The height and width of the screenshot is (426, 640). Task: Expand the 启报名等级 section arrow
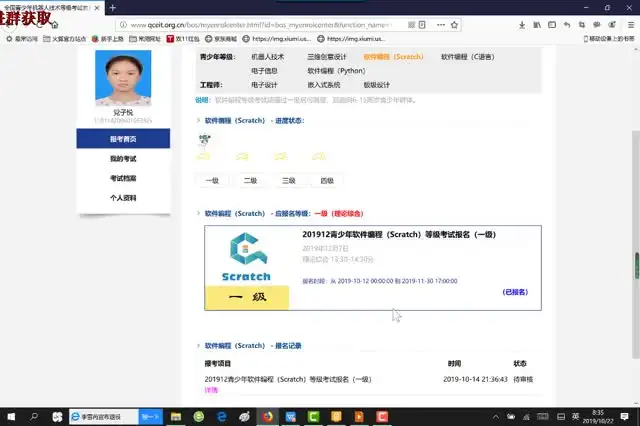click(198, 213)
